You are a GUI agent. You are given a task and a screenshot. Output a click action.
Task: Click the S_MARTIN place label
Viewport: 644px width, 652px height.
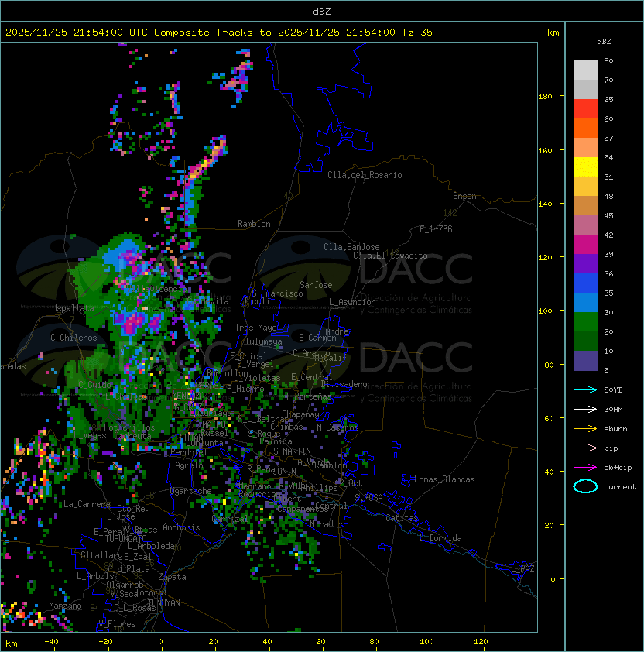[292, 451]
